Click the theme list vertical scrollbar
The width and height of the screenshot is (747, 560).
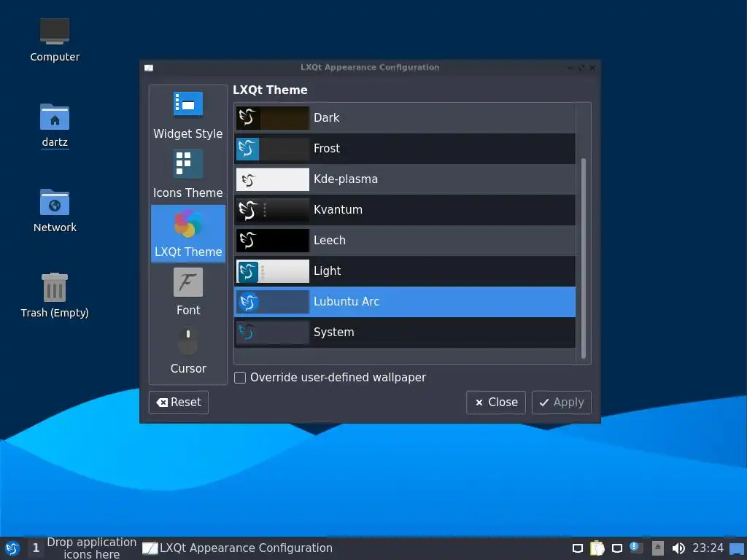pos(584,259)
